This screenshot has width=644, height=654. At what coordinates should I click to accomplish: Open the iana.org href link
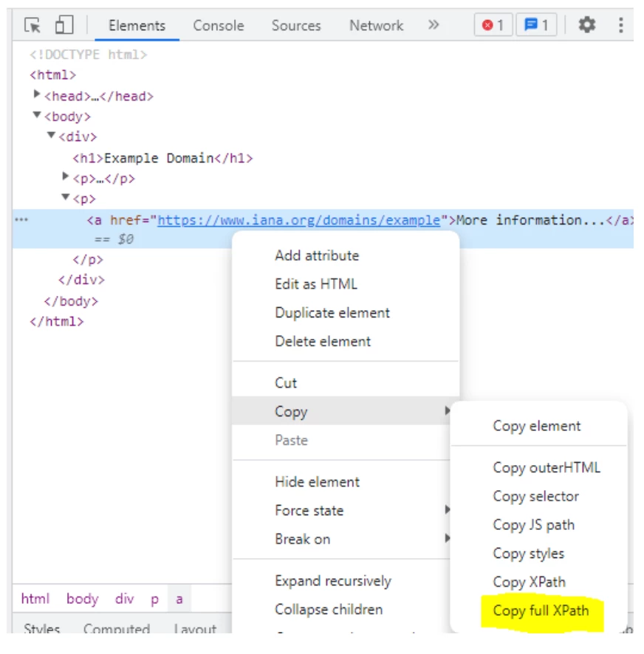pos(298,220)
